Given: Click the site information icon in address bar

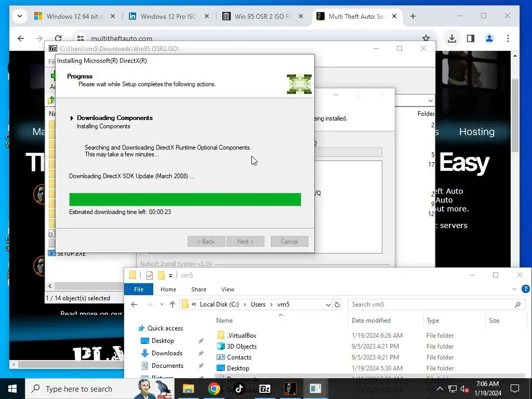Looking at the screenshot, I should (x=81, y=38).
